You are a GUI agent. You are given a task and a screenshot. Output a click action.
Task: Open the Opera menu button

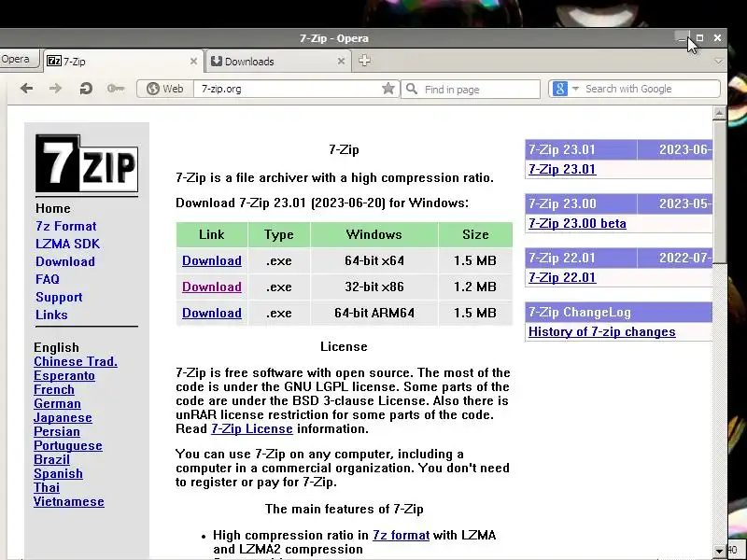click(x=19, y=60)
